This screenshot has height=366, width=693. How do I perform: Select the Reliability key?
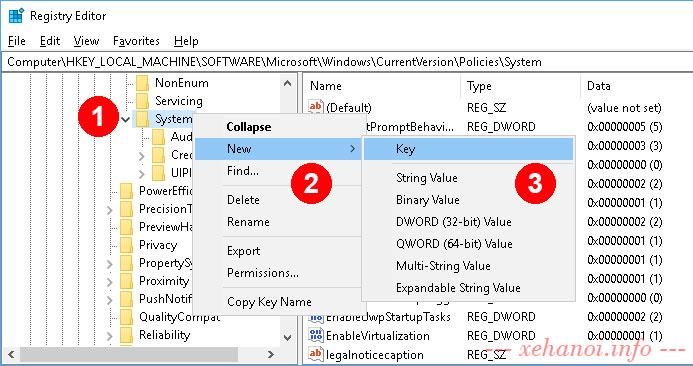pyautogui.click(x=164, y=336)
